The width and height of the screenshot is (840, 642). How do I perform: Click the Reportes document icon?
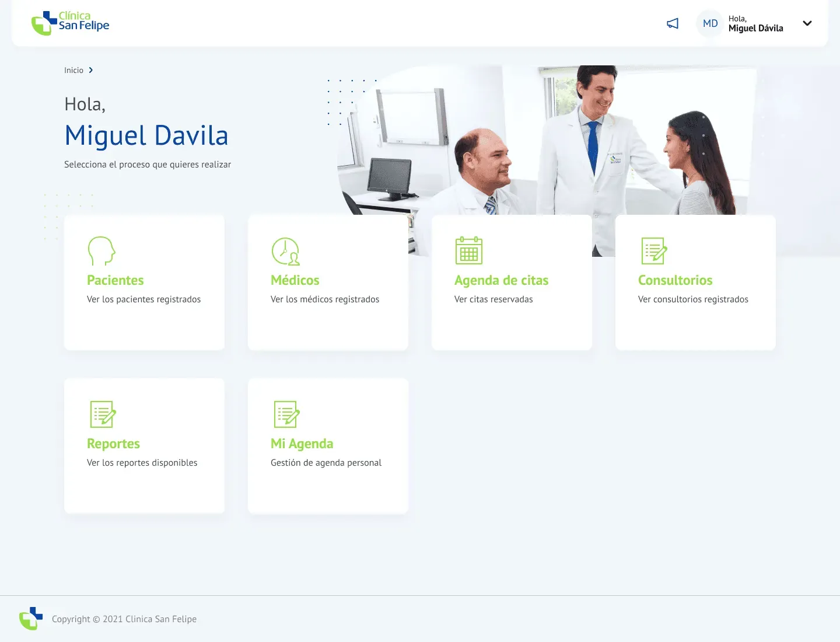(103, 414)
